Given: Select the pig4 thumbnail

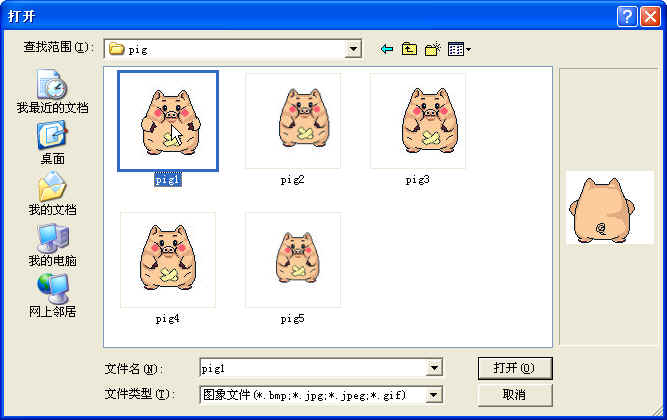Looking at the screenshot, I should 168,260.
